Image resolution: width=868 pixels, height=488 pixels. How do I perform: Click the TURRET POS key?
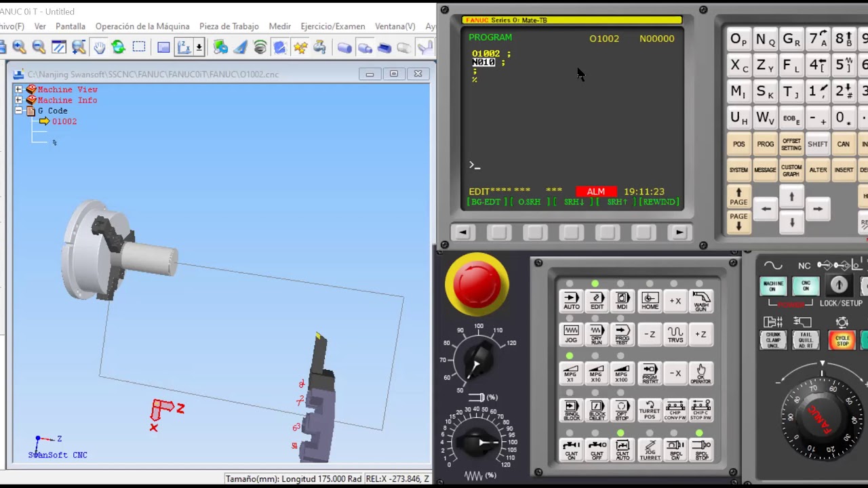(x=650, y=410)
